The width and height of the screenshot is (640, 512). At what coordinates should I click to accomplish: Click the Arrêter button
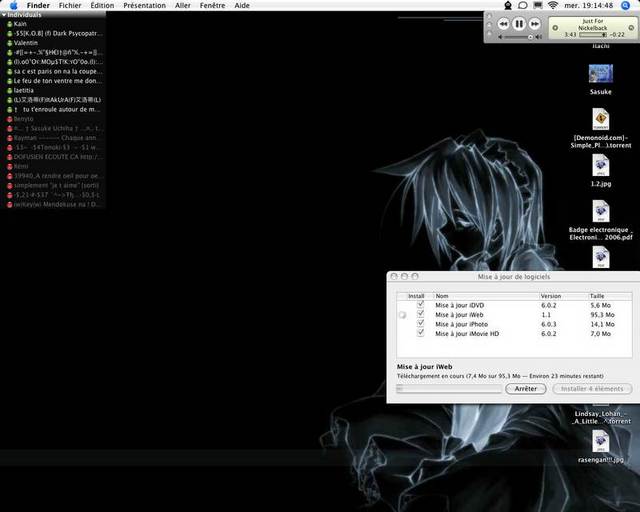click(x=526, y=388)
